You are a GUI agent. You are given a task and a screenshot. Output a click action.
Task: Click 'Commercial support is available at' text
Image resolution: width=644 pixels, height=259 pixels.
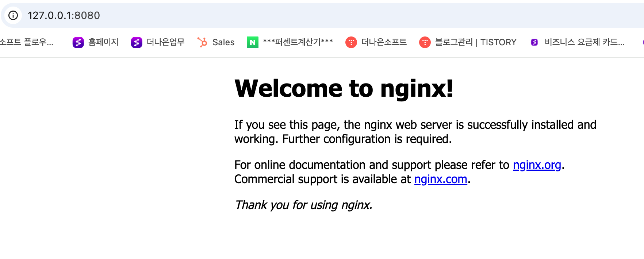pyautogui.click(x=322, y=179)
